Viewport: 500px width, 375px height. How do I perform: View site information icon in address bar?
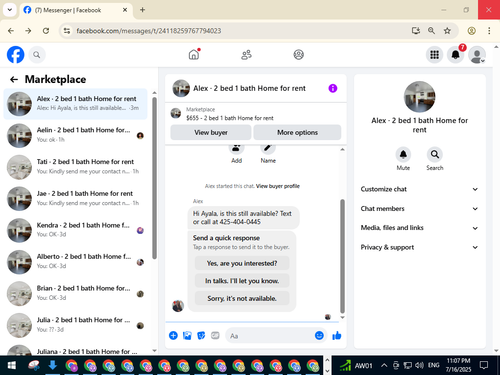click(67, 31)
